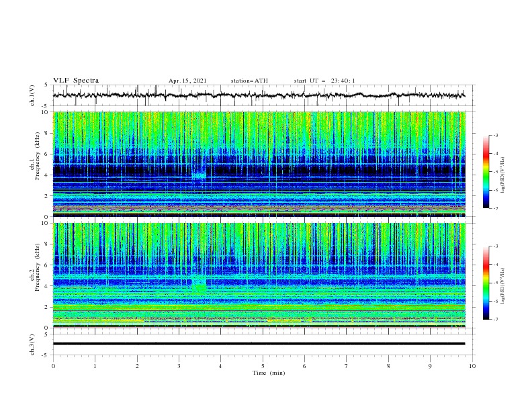Click the 4 kHz burst in ch.1 spectrogram
This screenshot has height=411, width=532.
point(199,175)
